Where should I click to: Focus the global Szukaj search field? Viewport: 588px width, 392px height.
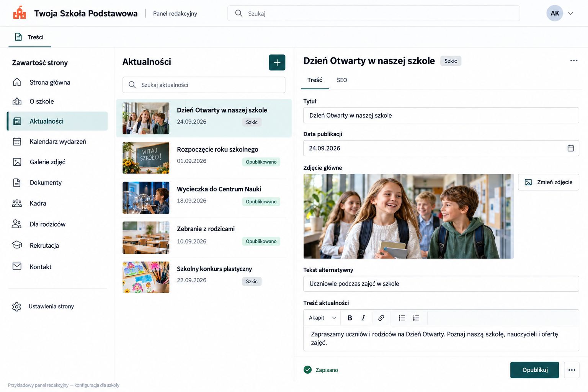pos(374,13)
